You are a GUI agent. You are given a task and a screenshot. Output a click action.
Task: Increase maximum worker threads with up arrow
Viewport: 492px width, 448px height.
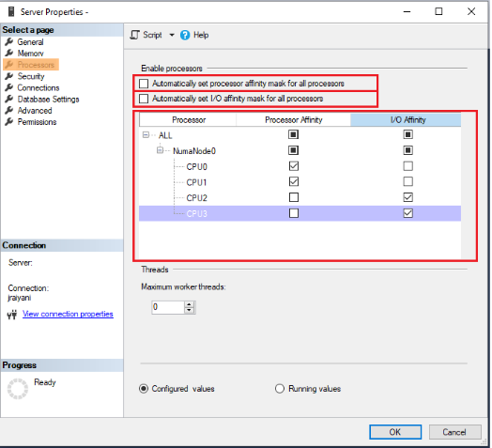click(x=190, y=304)
